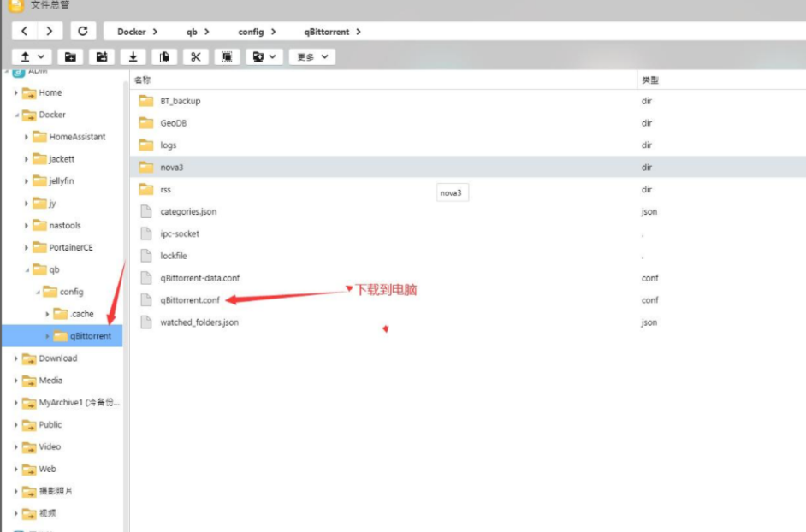Click the Download icon in the toolbar
The width and height of the screenshot is (806, 532).
(133, 56)
